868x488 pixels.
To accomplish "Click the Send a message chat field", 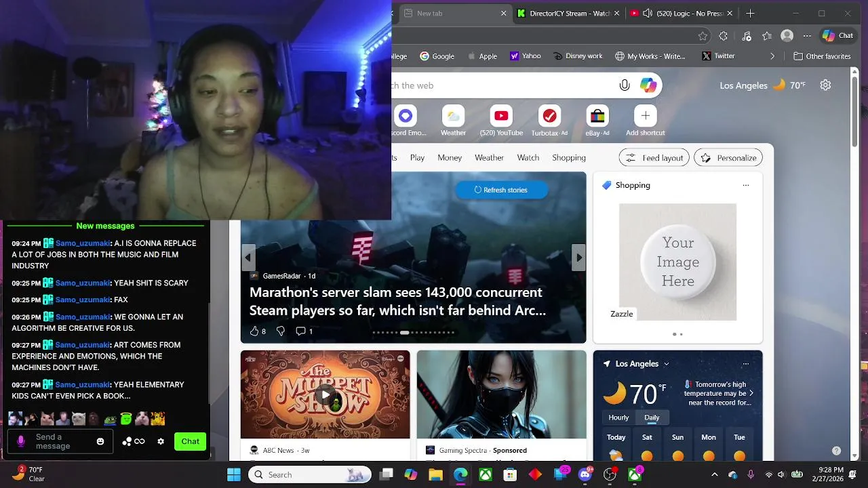I will [61, 441].
